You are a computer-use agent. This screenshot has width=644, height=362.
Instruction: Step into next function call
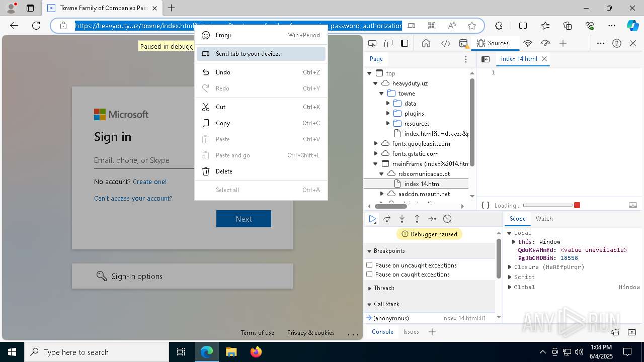(x=402, y=219)
